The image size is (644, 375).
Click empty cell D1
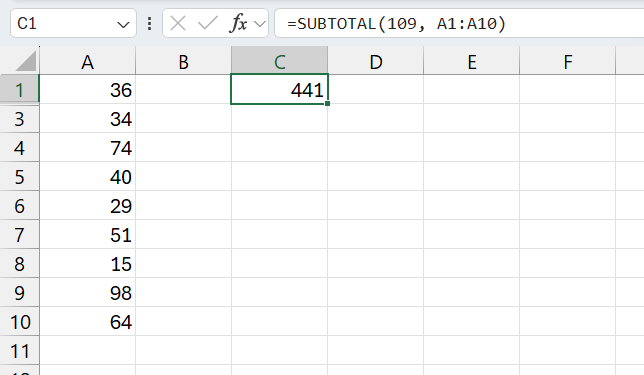coord(376,89)
